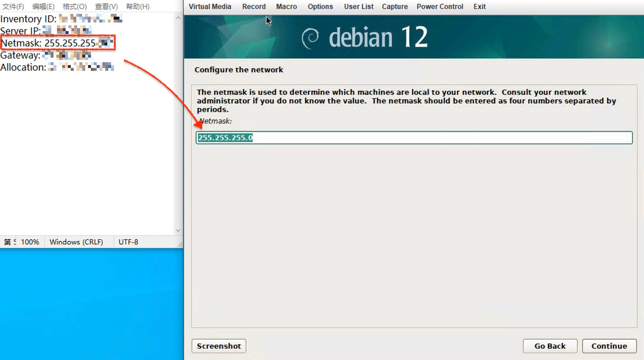Screen dimensions: 644x360
Task: Open the Power Control menu
Action: [x=440, y=6]
